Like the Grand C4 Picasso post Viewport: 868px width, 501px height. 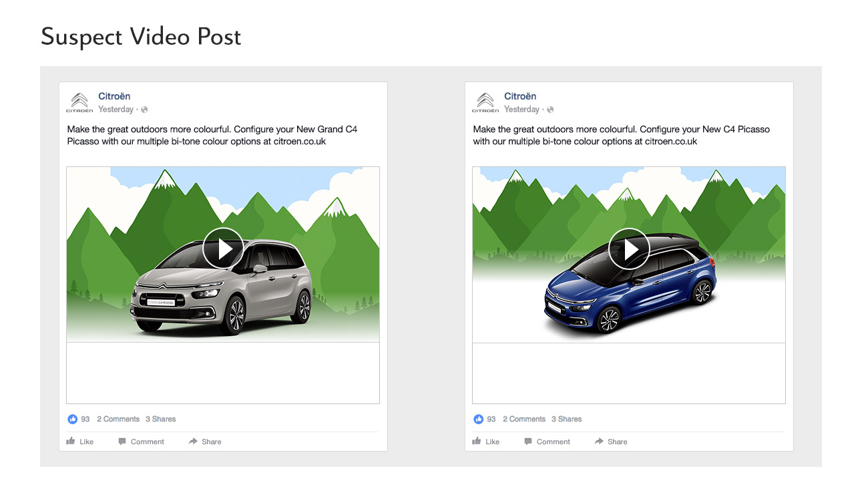click(x=80, y=442)
